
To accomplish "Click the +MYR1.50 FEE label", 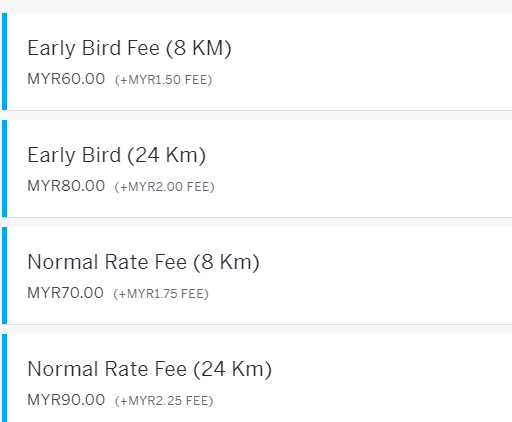I will (163, 80).
